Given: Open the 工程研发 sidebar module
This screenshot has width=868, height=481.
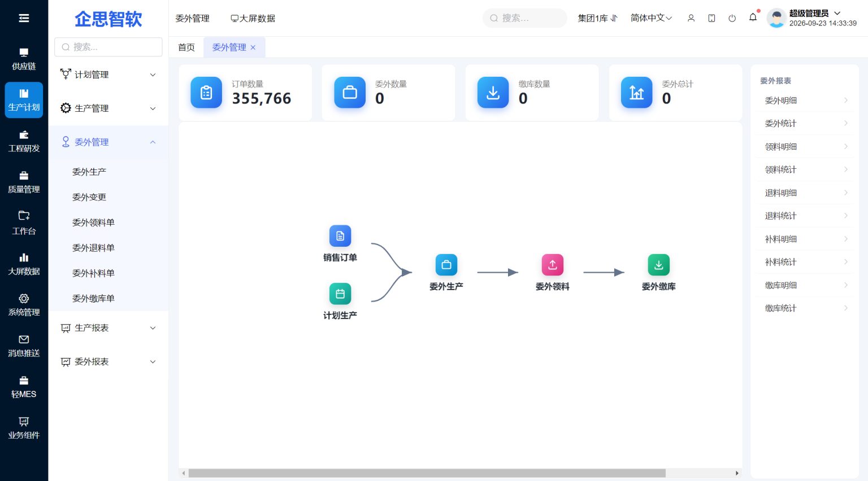Looking at the screenshot, I should coord(24,141).
